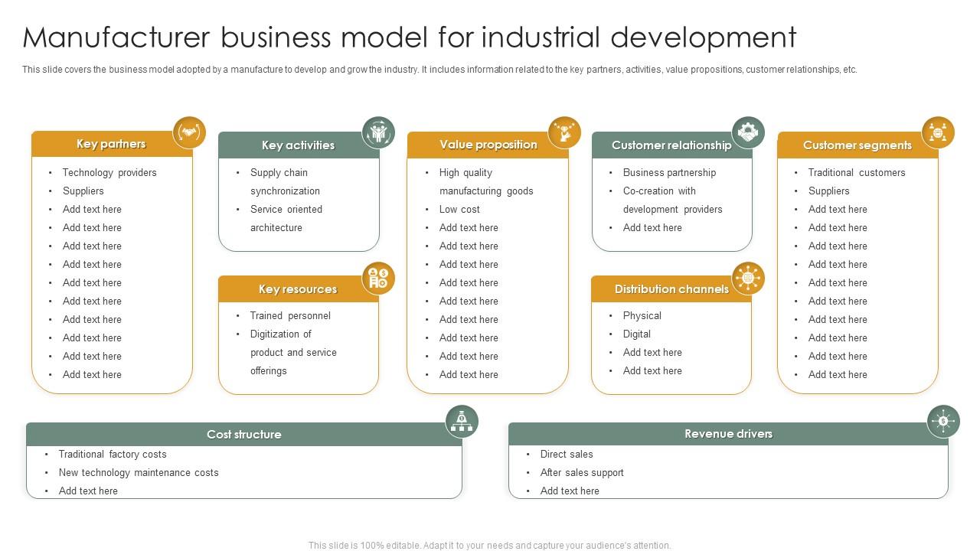Select the Key activities header bar
This screenshot has height=551, width=980.
298,145
